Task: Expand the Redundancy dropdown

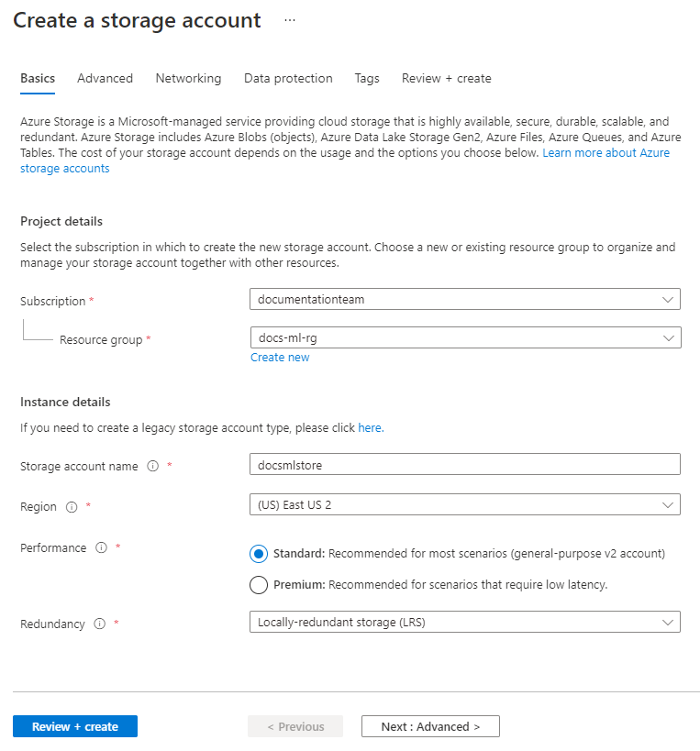Action: [464, 622]
